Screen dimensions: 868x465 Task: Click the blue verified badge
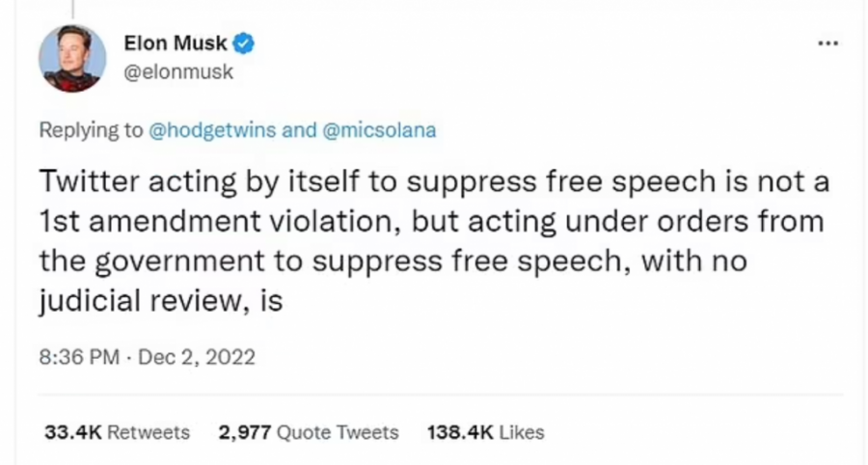click(246, 43)
